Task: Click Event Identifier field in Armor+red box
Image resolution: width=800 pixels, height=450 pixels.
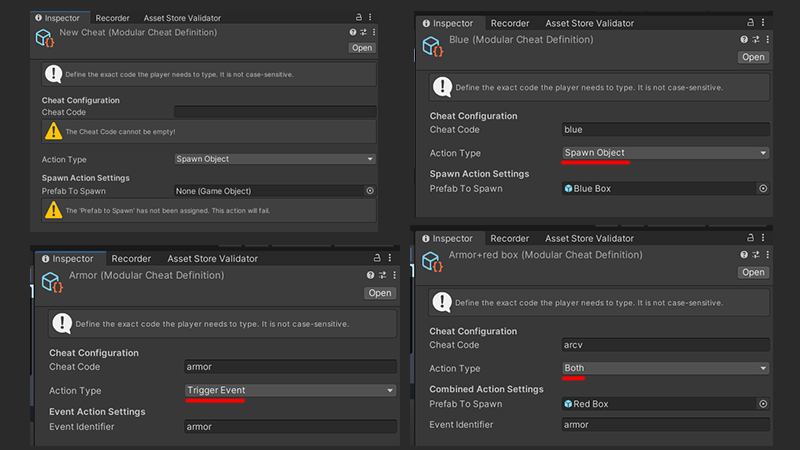Action: 666,424
